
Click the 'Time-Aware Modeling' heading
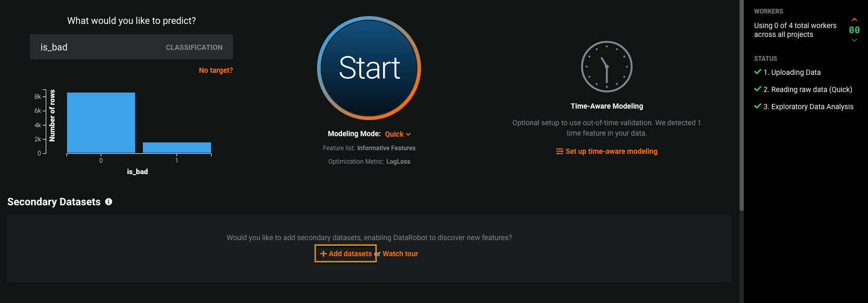[x=607, y=106]
